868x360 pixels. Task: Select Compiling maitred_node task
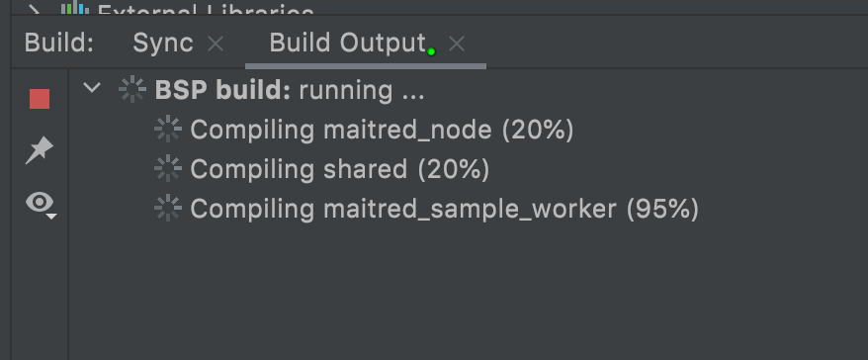382,131
